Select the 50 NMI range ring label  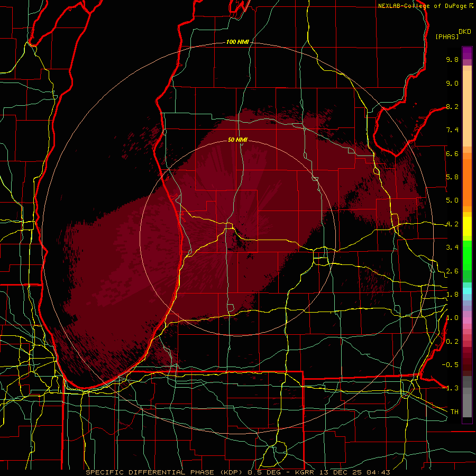[x=237, y=140]
